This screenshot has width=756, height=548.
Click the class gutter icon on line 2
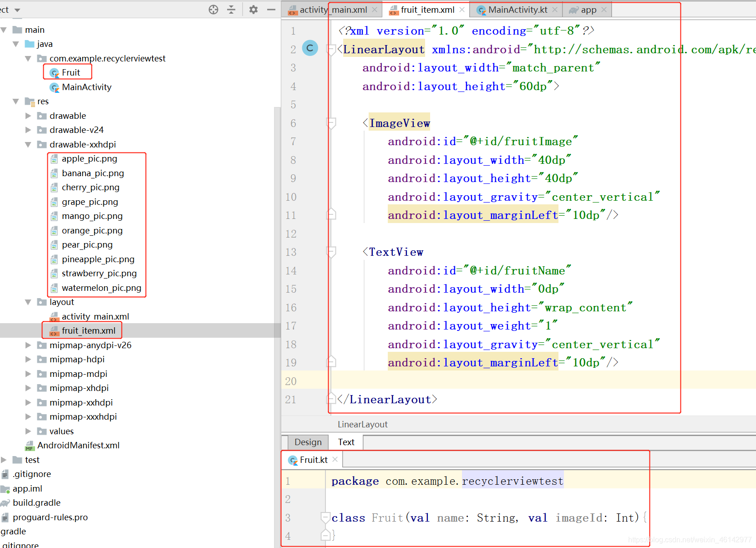[310, 48]
